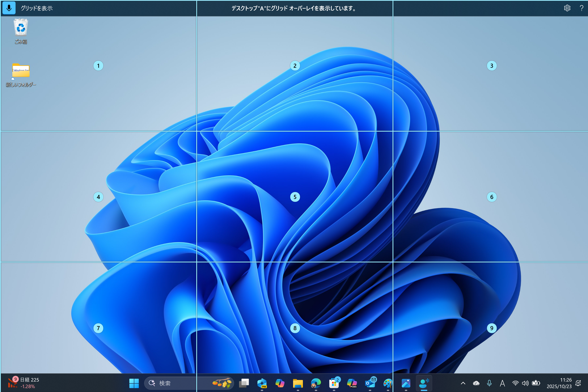Open the Windows Start menu

(134, 383)
